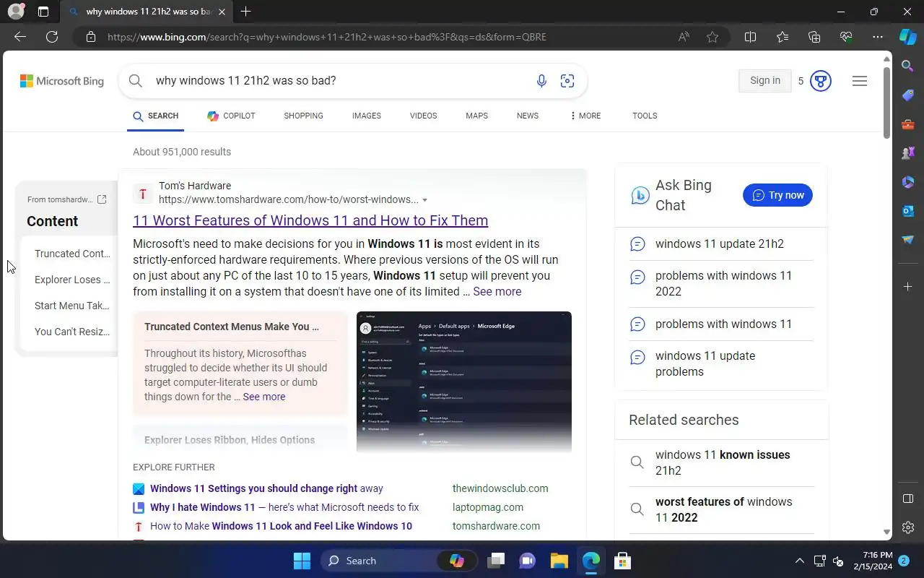This screenshot has width=924, height=578.
Task: Open the Windows Start button on taskbar
Action: [x=302, y=561]
